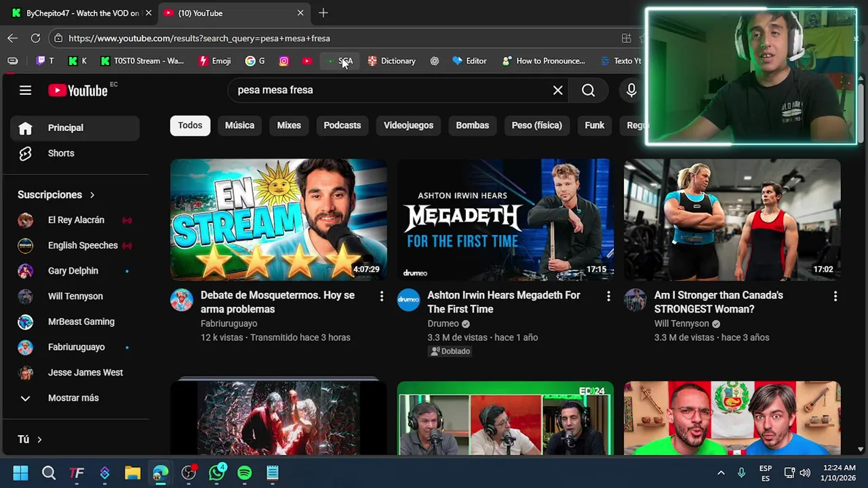Image resolution: width=868 pixels, height=488 pixels.
Task: Open How to Pronounce bookmark
Action: [543, 61]
